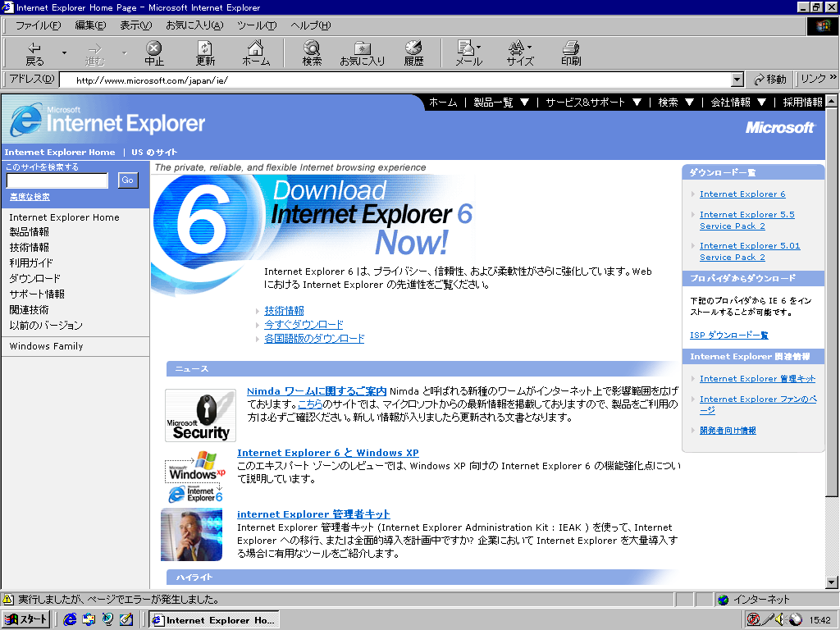Open the Search (検索) toolbar pane
This screenshot has height=630, width=840.
coord(312,53)
